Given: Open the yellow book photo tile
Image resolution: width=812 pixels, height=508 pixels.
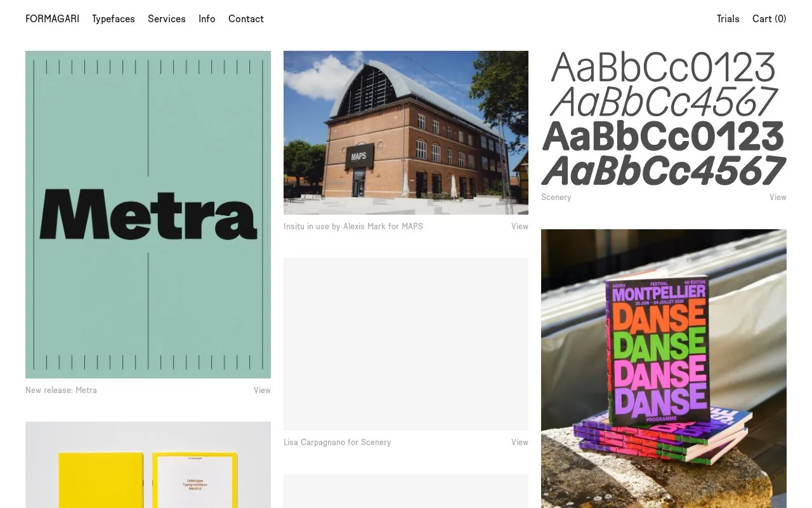Looking at the screenshot, I should click(148, 465).
